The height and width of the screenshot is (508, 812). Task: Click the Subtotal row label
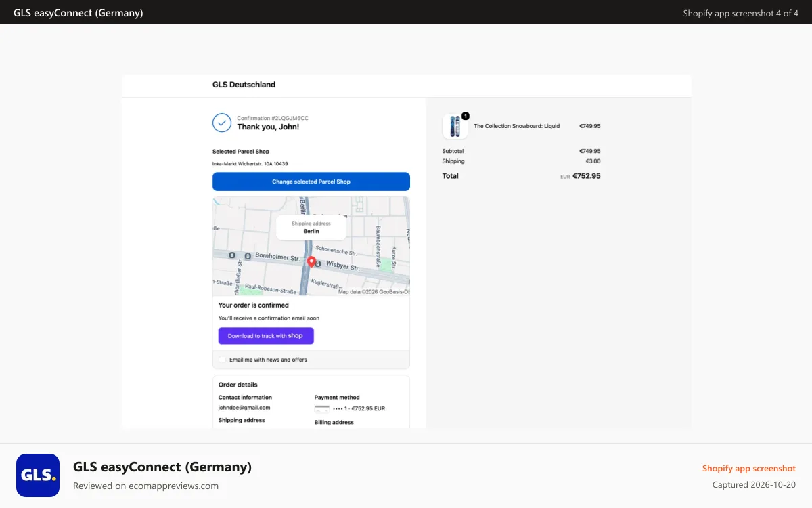coord(453,151)
